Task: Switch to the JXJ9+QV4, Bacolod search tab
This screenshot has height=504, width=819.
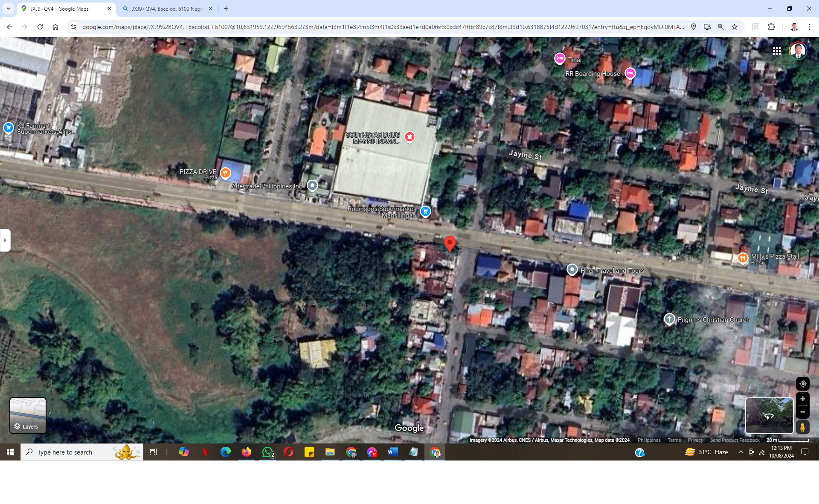Action: pos(167,9)
